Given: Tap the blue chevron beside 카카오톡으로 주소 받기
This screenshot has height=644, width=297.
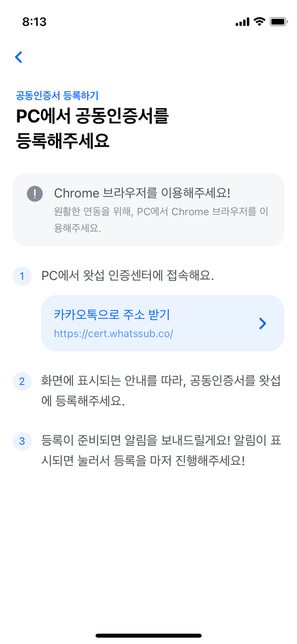Looking at the screenshot, I should (x=262, y=323).
